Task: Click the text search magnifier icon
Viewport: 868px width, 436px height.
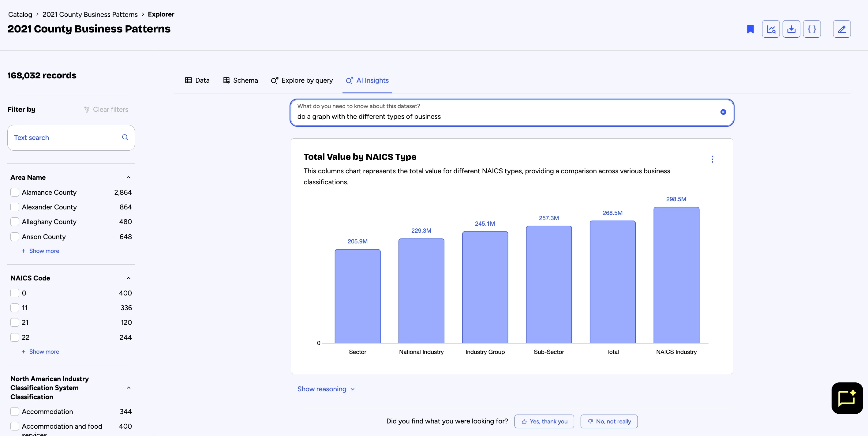Action: [x=125, y=137]
